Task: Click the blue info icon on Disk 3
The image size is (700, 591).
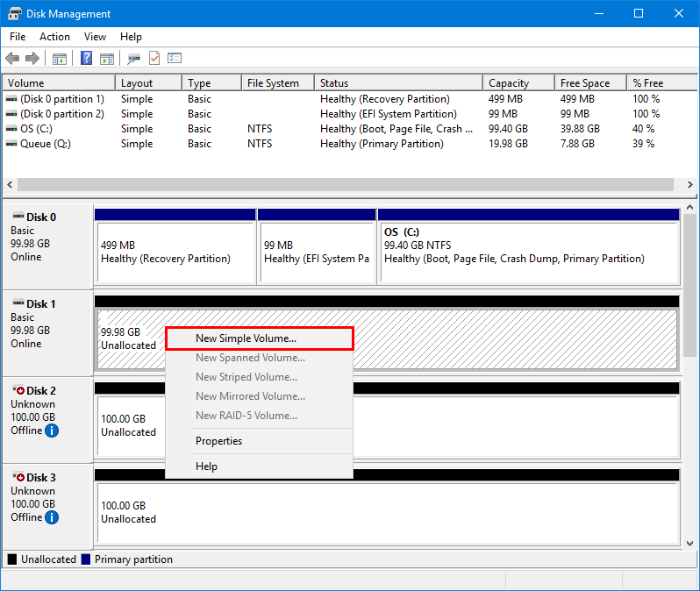Action: pyautogui.click(x=52, y=517)
